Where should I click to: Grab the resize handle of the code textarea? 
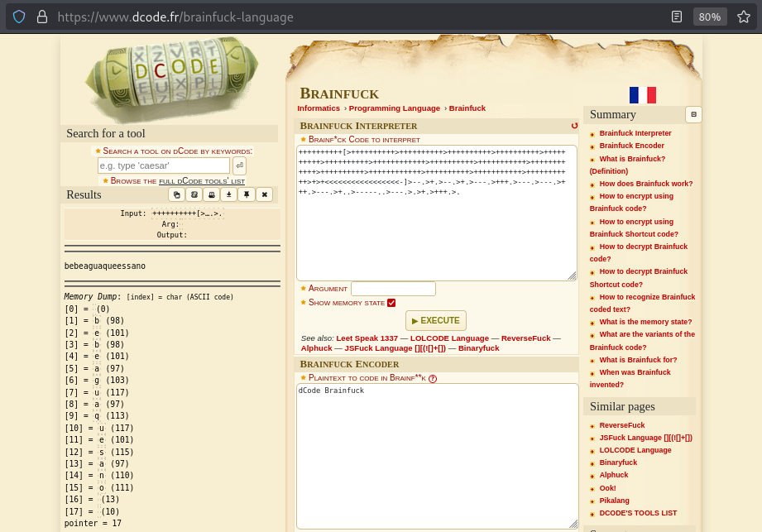572,276
